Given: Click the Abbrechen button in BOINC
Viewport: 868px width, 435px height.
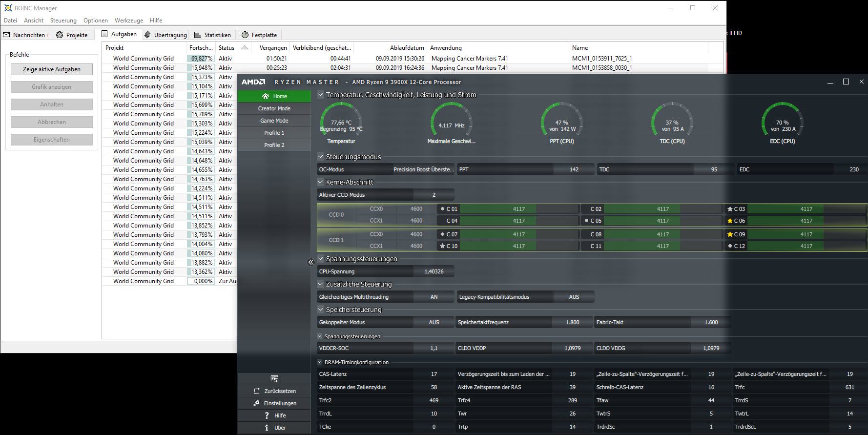Looking at the screenshot, I should [52, 122].
